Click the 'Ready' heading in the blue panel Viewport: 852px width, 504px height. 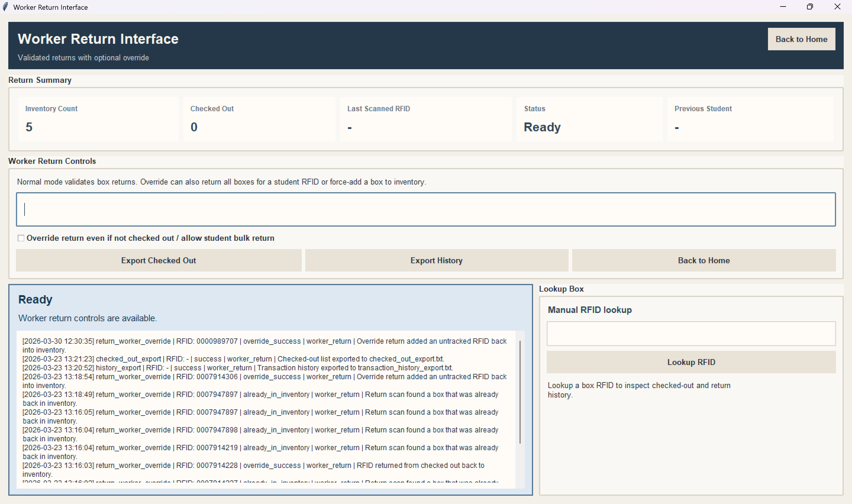[35, 300]
